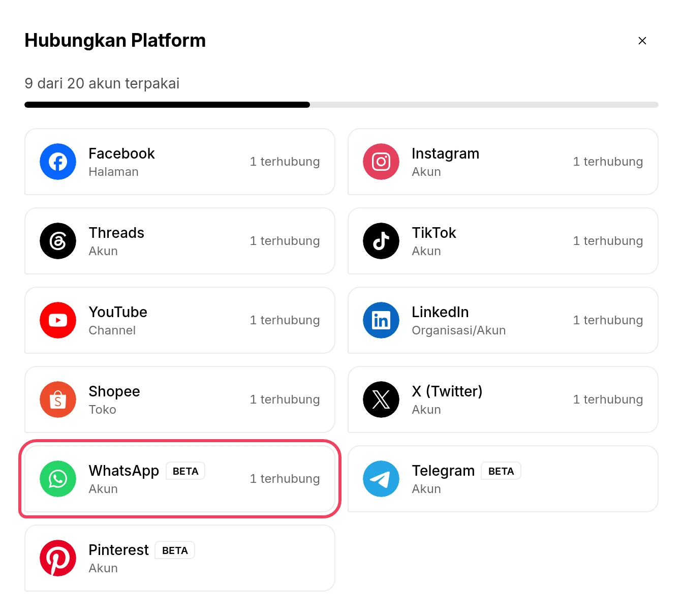Image resolution: width=683 pixels, height=616 pixels.
Task: Click '1 terhubung' on the Threads card
Action: point(285,241)
